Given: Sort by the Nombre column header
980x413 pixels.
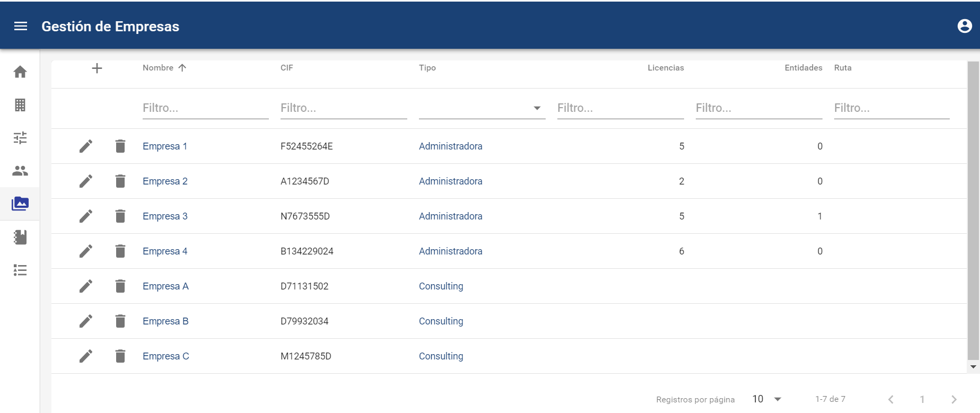Looking at the screenshot, I should point(158,68).
